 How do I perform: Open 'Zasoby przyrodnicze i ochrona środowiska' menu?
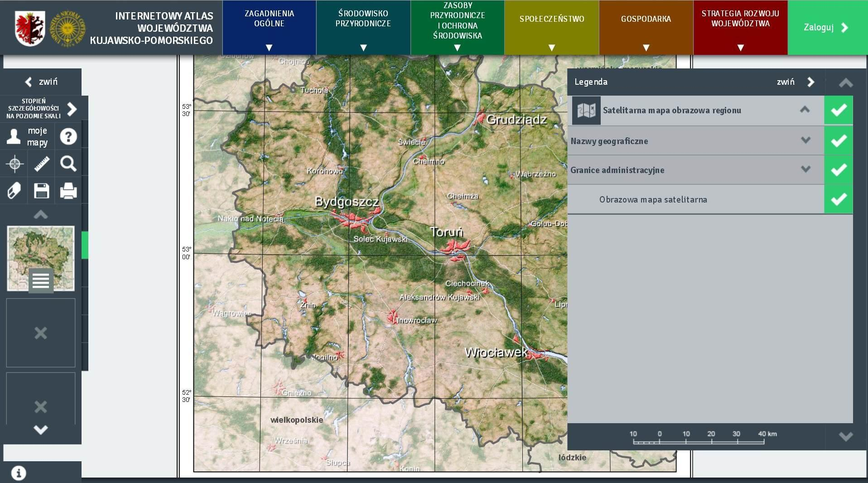(458, 28)
